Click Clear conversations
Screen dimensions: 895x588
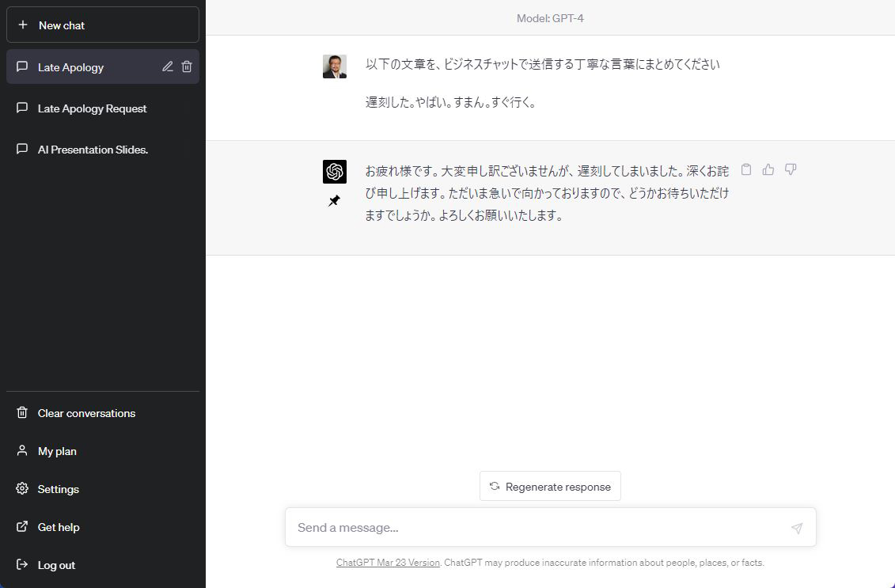(86, 413)
